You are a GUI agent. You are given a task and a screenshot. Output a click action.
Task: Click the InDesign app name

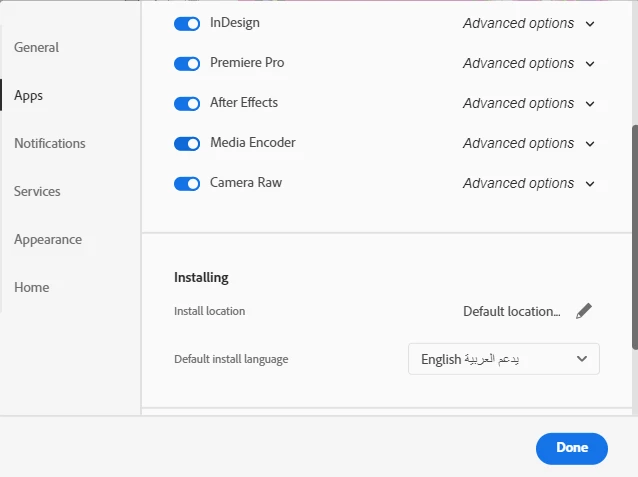[x=235, y=23]
